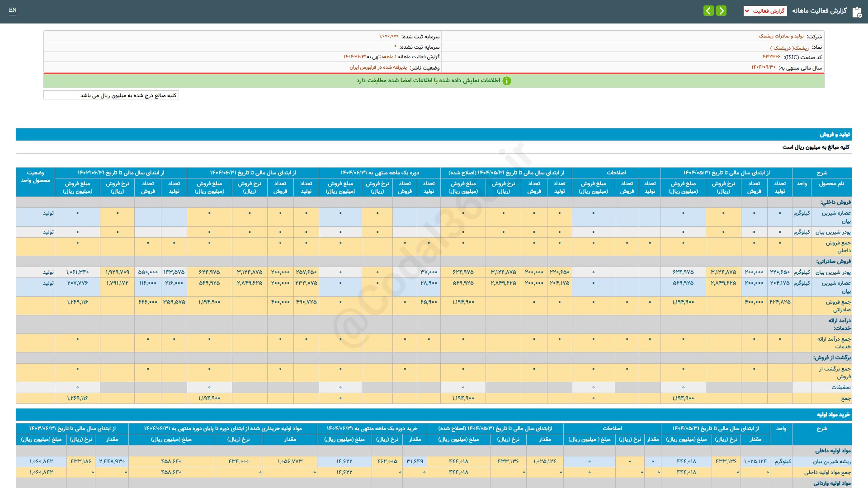Select the تولید و فروش section header

[835, 135]
